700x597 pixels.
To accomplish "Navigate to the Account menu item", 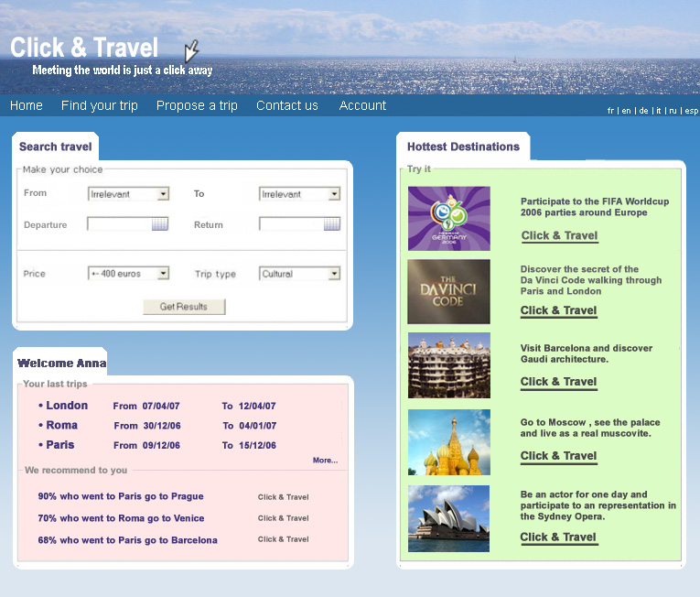I will coord(362,105).
